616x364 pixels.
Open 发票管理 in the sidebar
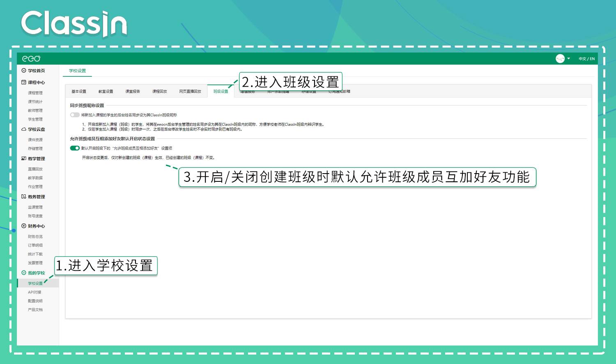[35, 263]
